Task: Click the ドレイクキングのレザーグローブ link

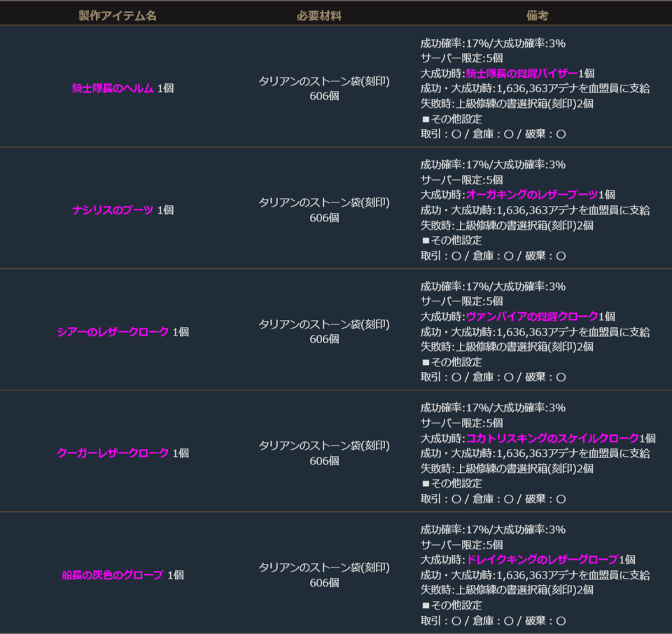Action: pos(542,560)
